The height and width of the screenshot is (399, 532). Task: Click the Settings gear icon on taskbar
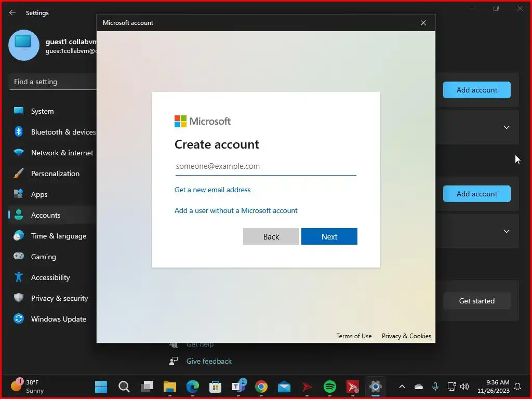pos(376,387)
